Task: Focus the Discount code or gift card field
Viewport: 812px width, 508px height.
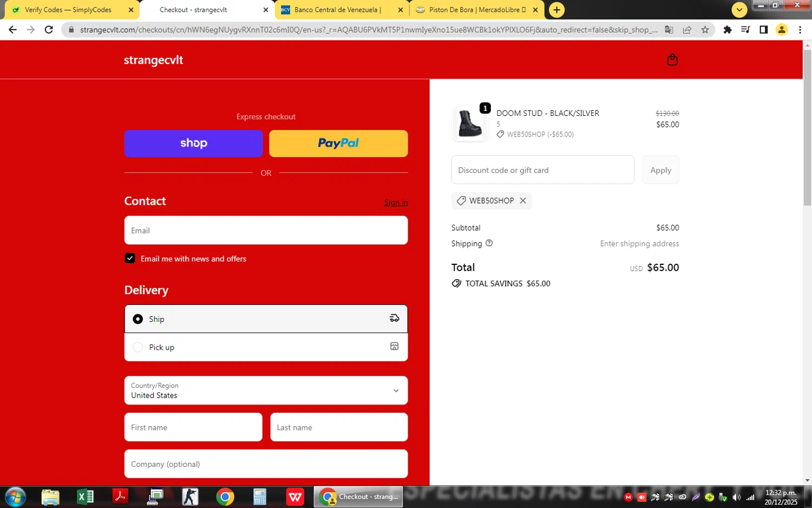Action: click(542, 170)
